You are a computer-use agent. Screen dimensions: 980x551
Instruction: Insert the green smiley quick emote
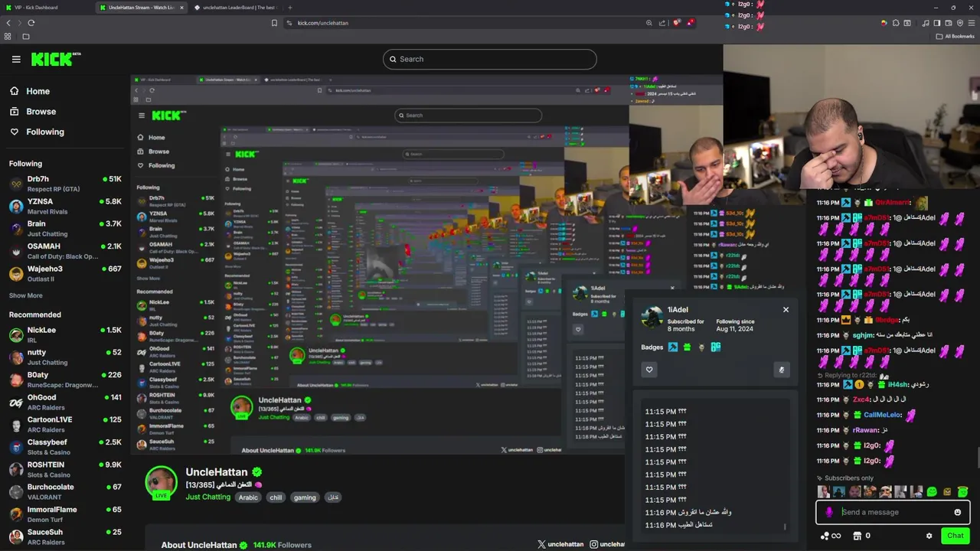(x=932, y=492)
